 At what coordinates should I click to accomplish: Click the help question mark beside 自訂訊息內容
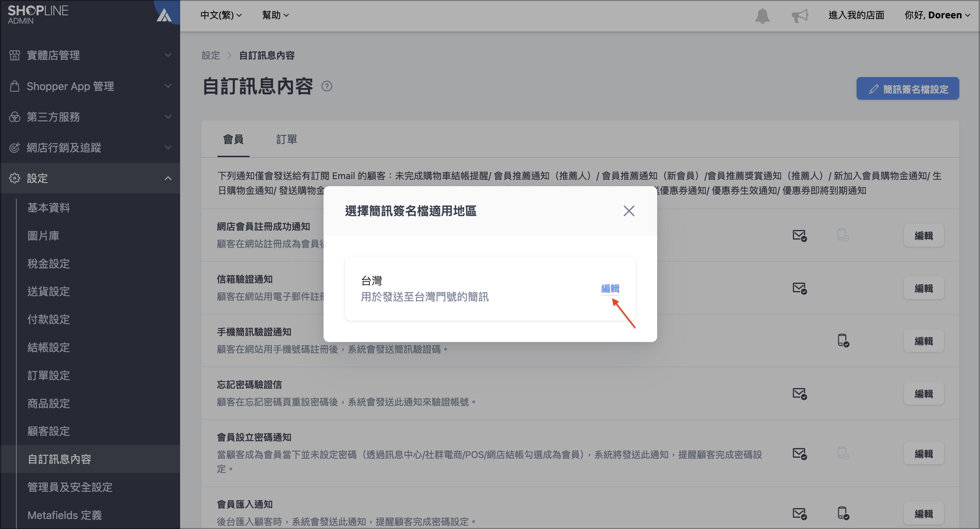pos(327,86)
